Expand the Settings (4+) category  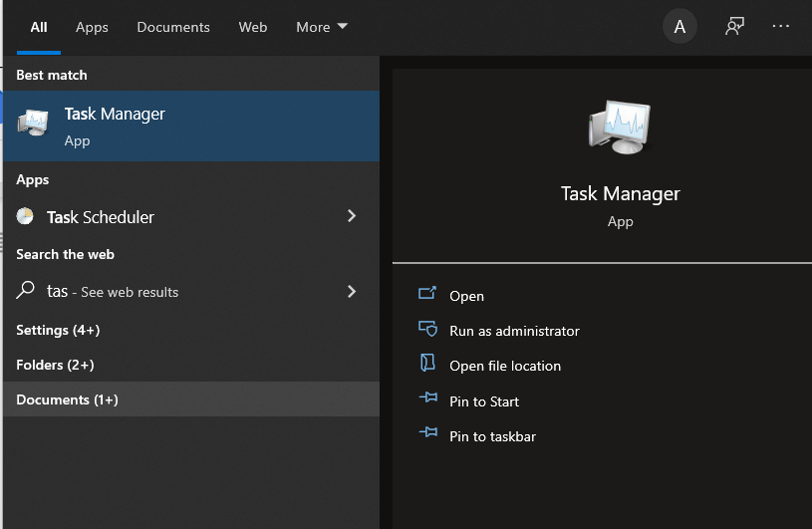coord(58,330)
